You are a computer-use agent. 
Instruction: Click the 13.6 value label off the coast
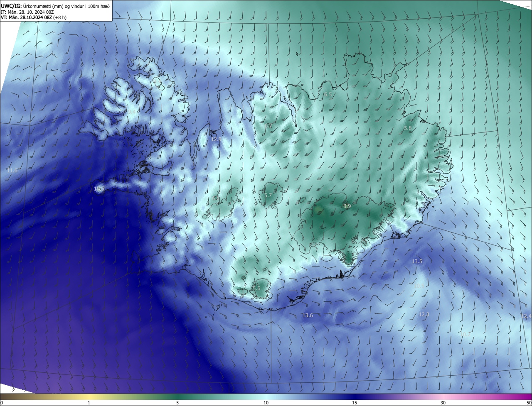307,316
